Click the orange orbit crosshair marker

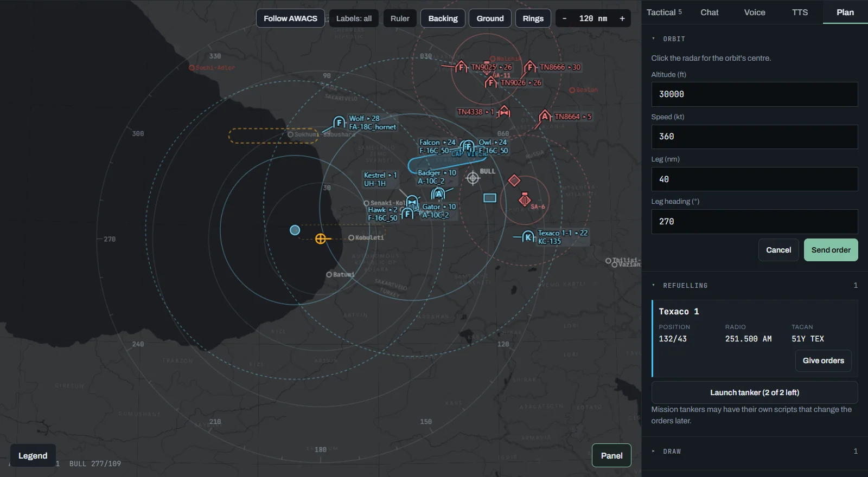pyautogui.click(x=321, y=238)
